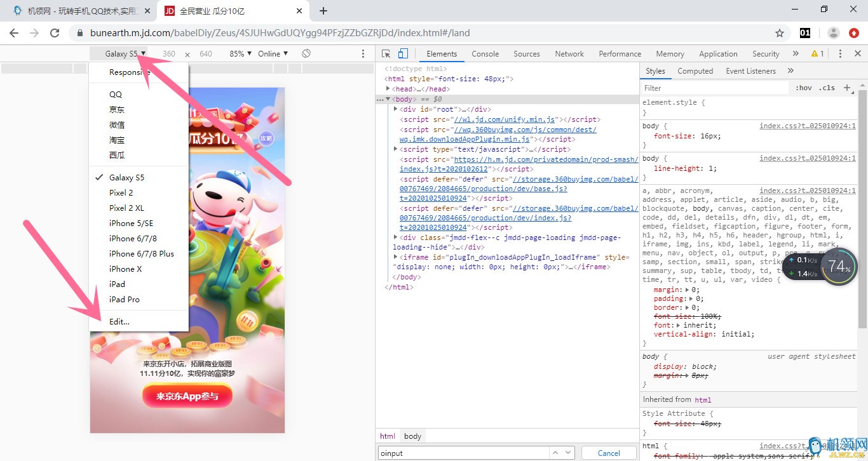Screen dimensions: 868x461
Task: Jump to previous search result arrow
Action: tap(555, 453)
